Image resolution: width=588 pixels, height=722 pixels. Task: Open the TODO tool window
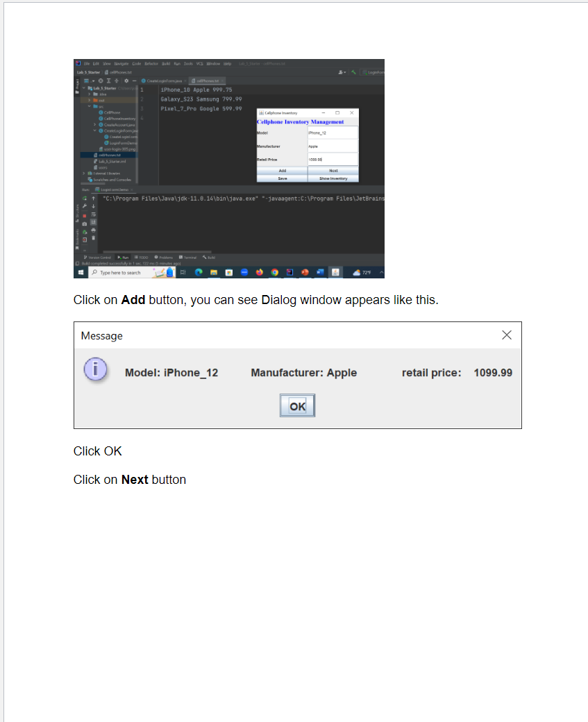pos(141,256)
